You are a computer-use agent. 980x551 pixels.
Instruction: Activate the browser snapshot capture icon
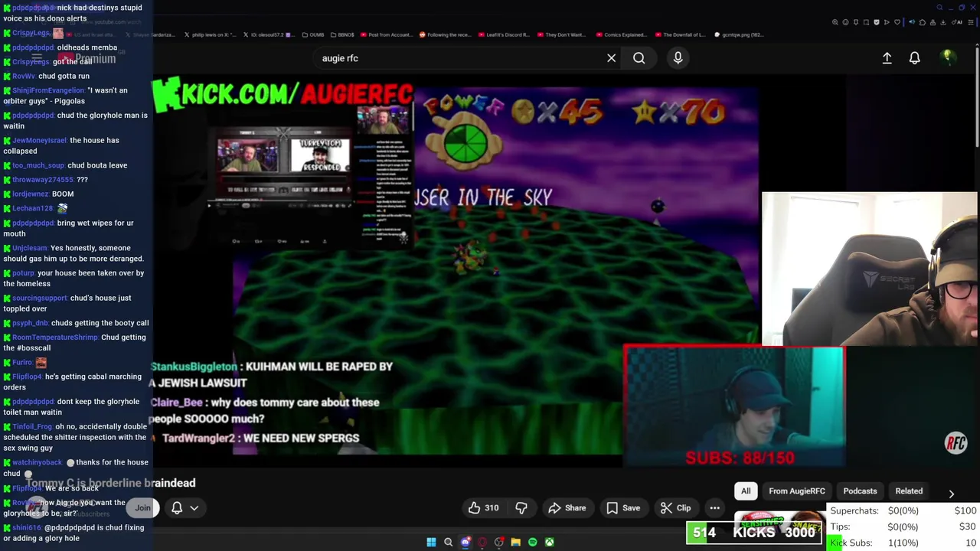tap(866, 22)
